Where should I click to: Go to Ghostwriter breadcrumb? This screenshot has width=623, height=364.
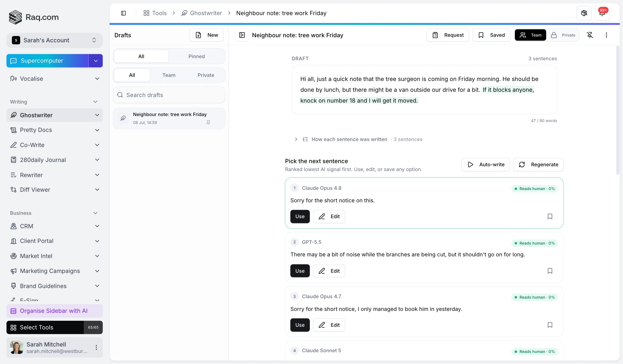point(201,13)
